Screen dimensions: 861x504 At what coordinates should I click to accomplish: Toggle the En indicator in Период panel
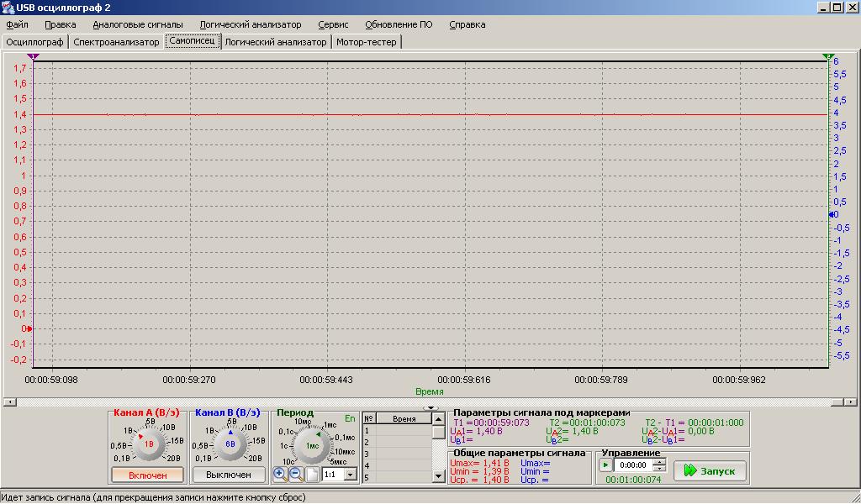tap(350, 417)
